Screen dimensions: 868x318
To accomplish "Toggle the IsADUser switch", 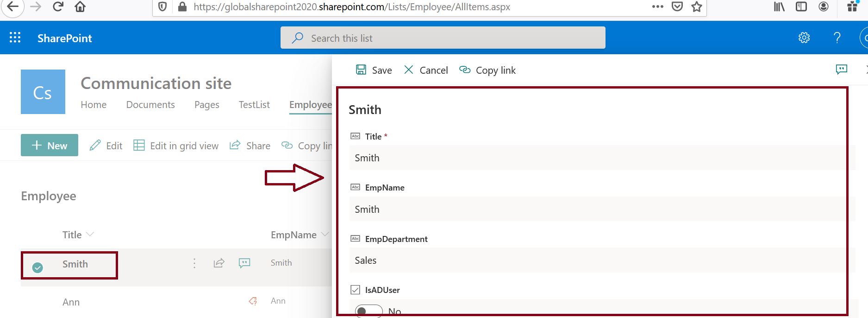I will click(368, 311).
